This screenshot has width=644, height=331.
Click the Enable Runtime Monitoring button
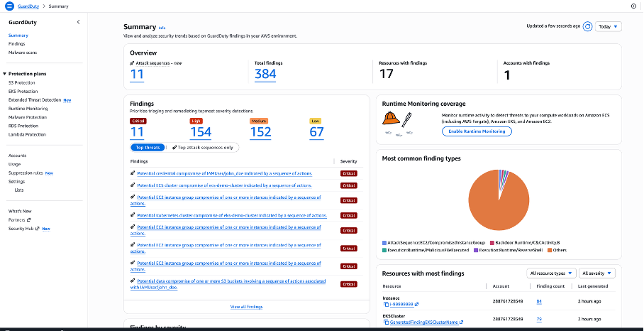click(477, 131)
